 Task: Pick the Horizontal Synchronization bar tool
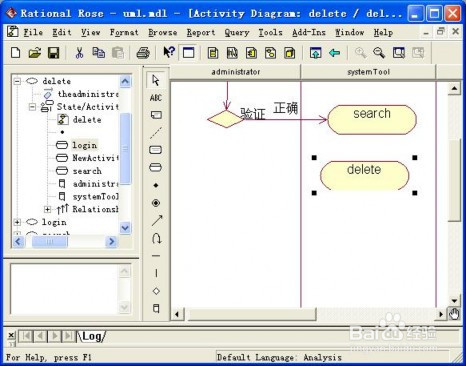pos(156,256)
